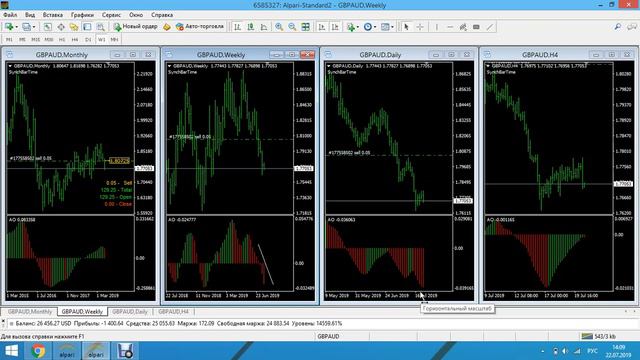
Task: Click the Zoom In magnifier icon
Action: (x=279, y=27)
